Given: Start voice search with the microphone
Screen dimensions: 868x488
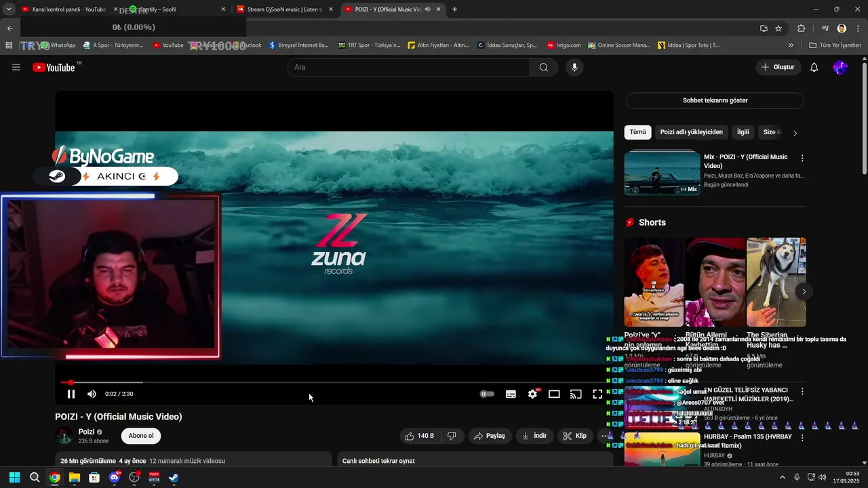Looking at the screenshot, I should [574, 67].
